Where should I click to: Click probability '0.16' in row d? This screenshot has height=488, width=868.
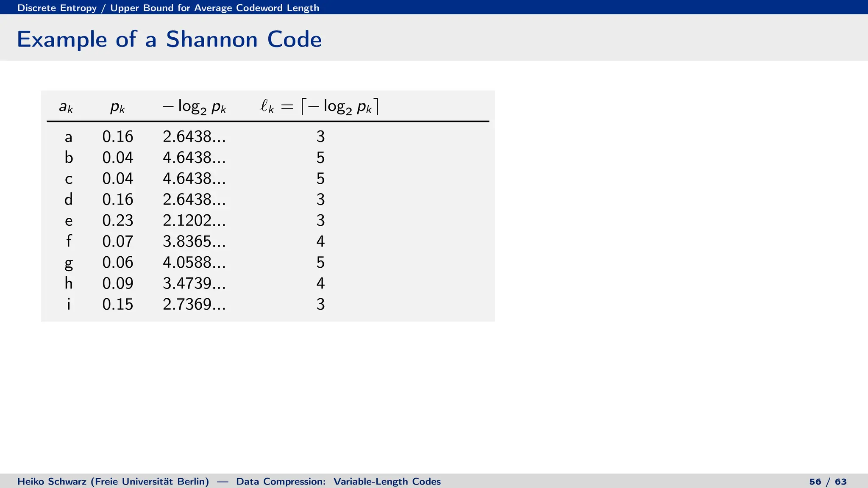[x=118, y=200]
